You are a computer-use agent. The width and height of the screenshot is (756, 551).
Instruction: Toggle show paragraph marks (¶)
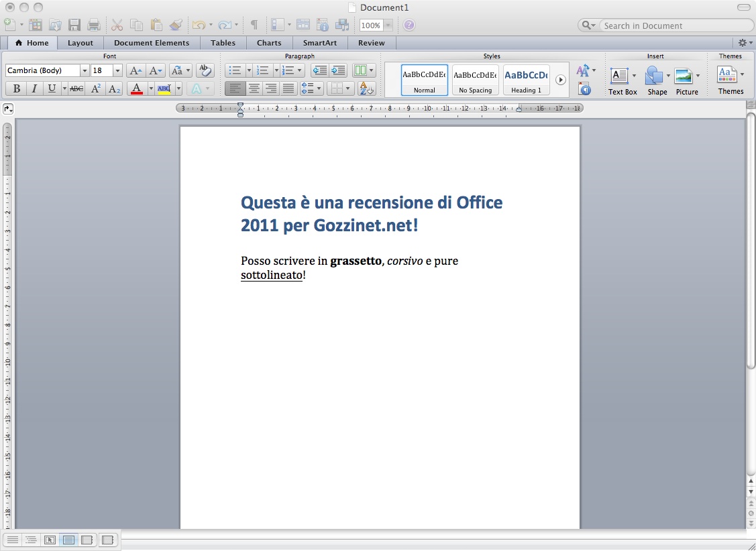click(254, 25)
